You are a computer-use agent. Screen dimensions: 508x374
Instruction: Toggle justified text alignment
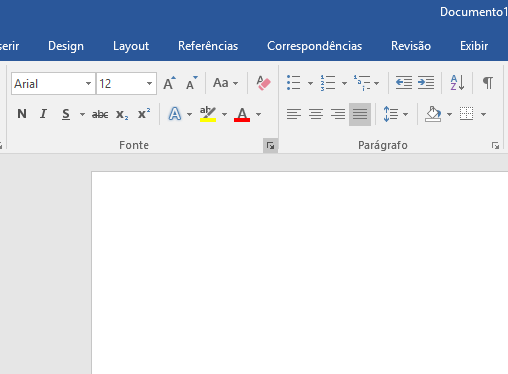[360, 114]
